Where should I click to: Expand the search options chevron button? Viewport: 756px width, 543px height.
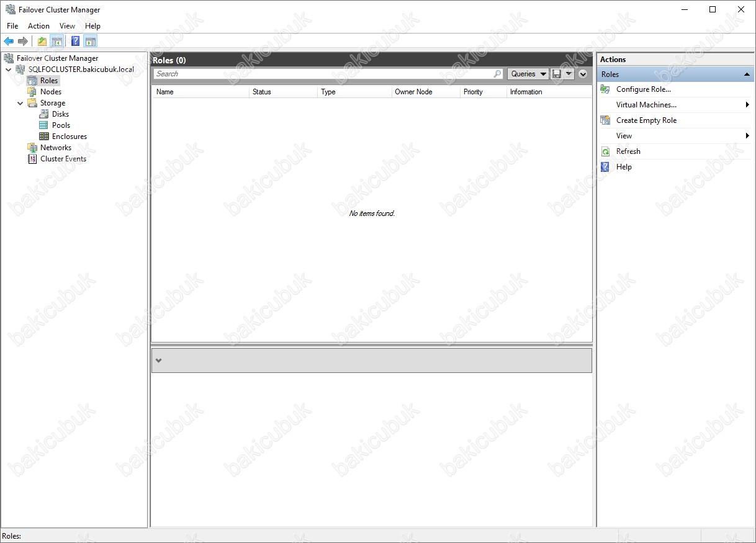[x=583, y=74]
